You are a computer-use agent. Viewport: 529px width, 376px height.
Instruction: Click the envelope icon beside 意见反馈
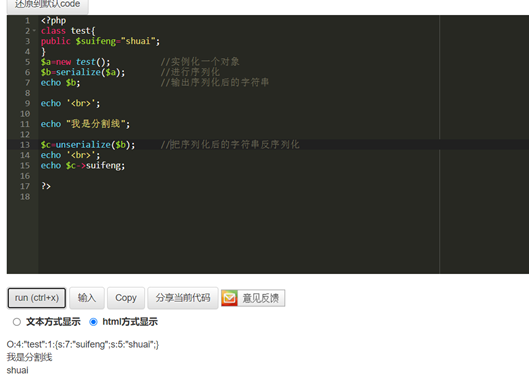click(229, 298)
